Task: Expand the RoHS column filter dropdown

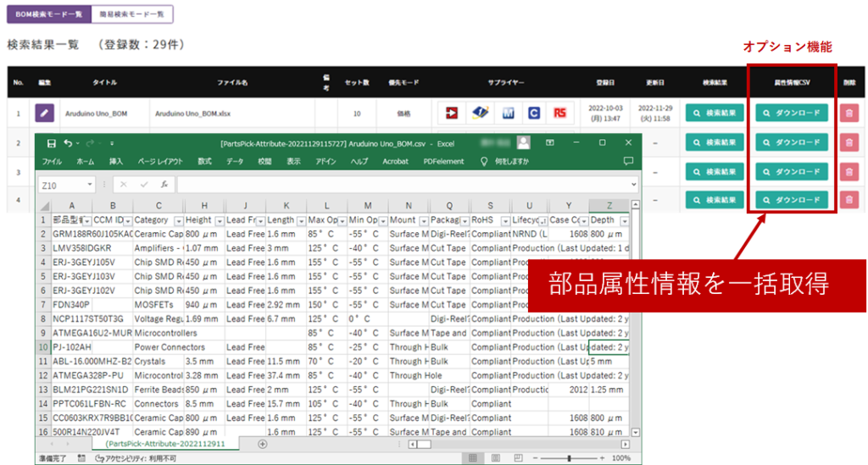Action: pyautogui.click(x=504, y=220)
